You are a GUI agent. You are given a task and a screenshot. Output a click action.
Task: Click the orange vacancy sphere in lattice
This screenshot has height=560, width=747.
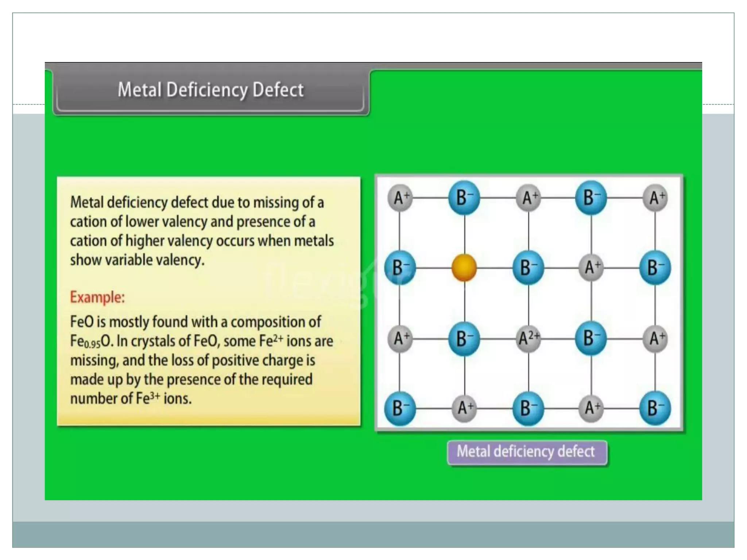tap(464, 268)
